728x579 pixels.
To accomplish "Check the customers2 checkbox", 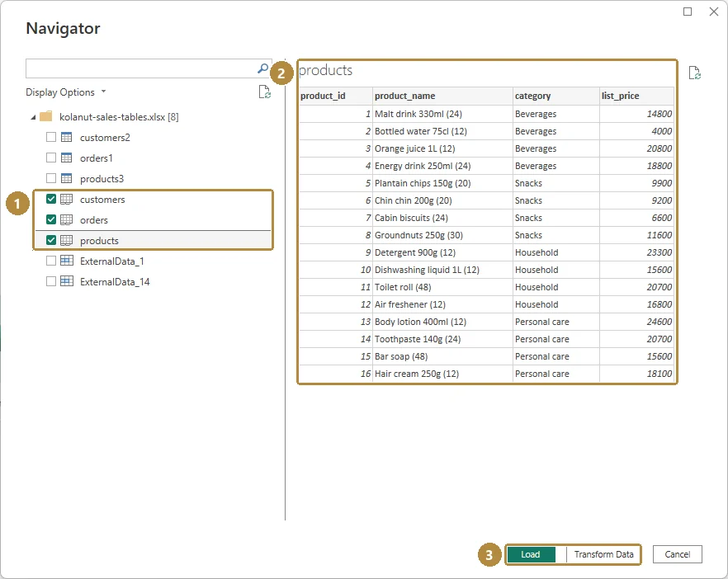I will 51,137.
